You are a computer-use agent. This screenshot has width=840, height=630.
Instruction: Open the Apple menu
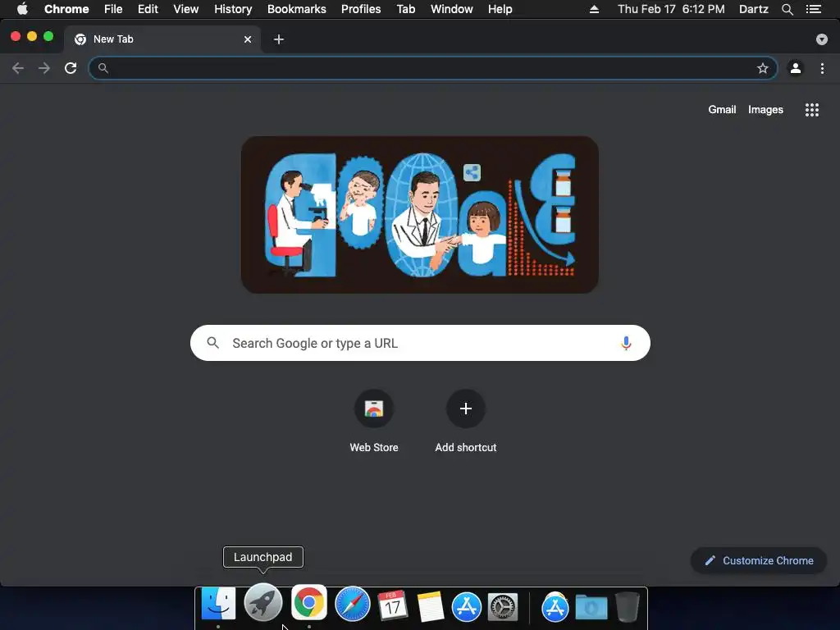click(x=22, y=9)
